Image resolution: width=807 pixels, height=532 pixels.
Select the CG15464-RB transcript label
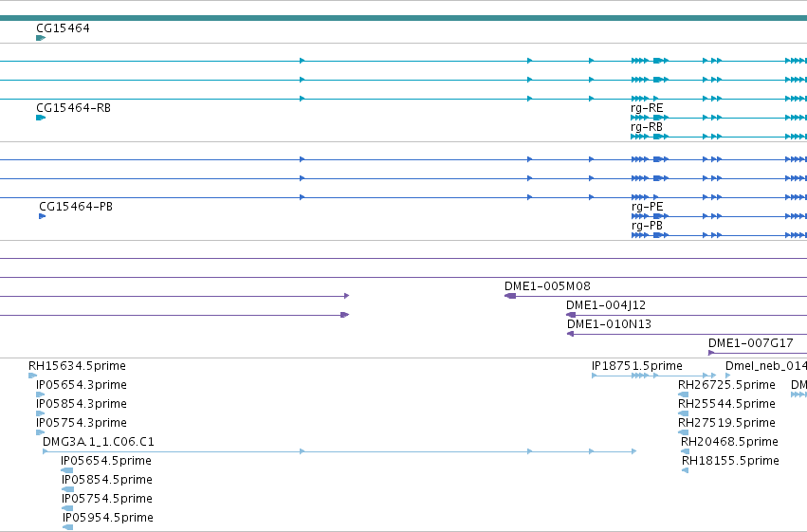click(x=73, y=108)
